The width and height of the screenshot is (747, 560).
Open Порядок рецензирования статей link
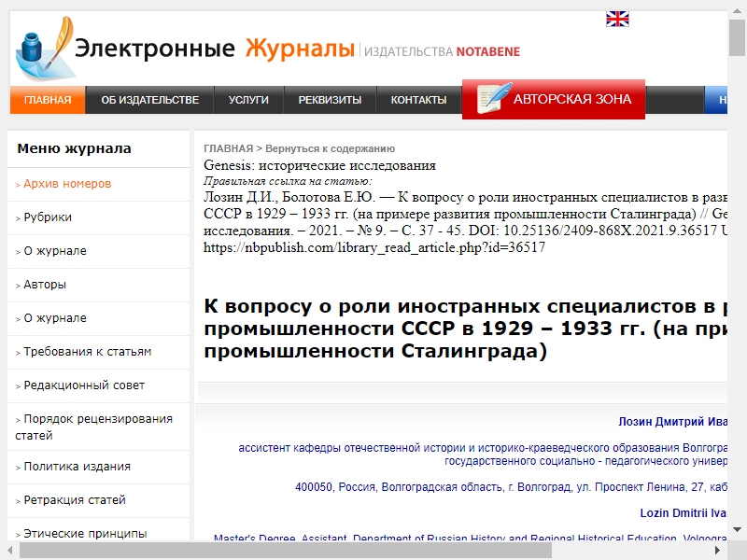click(94, 427)
